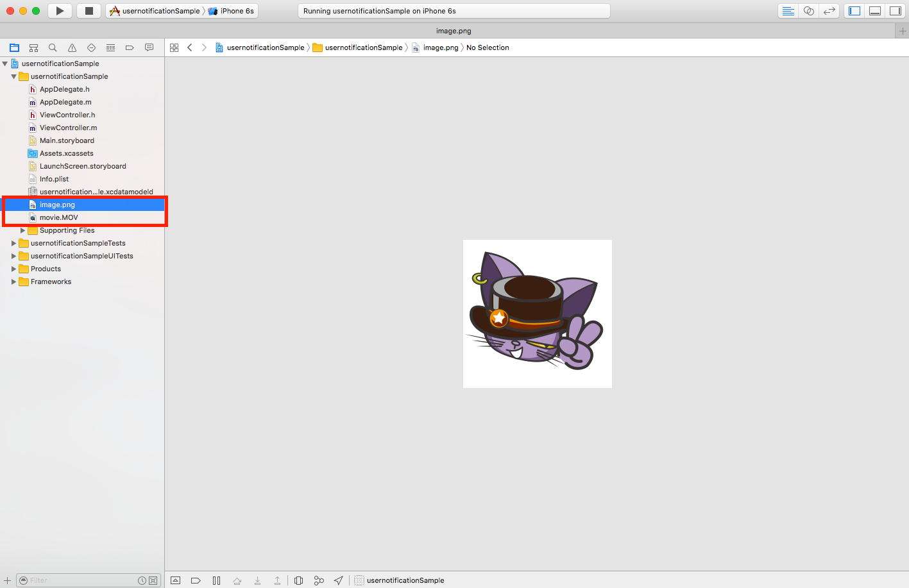Open the Symbol navigator
The width and height of the screenshot is (909, 588).
point(33,47)
